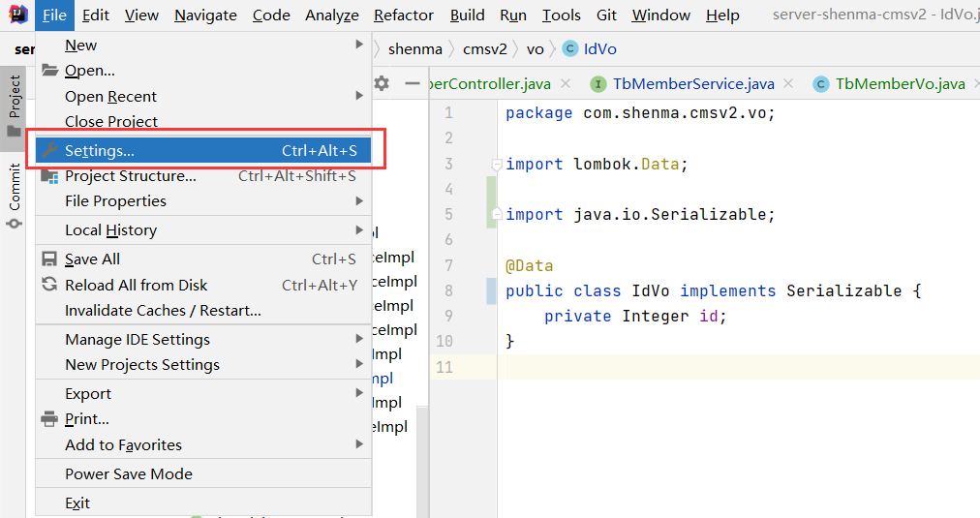Open the View menu
The width and height of the screenshot is (980, 518).
(142, 15)
